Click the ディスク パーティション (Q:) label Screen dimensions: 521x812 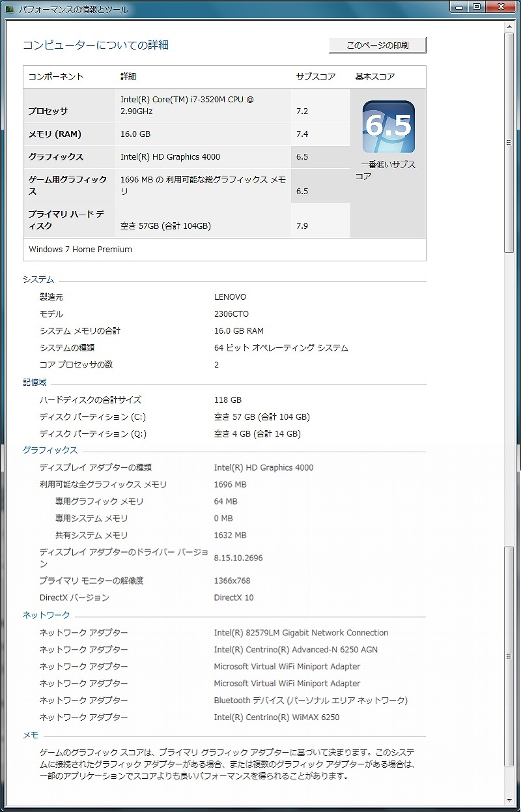[93, 434]
